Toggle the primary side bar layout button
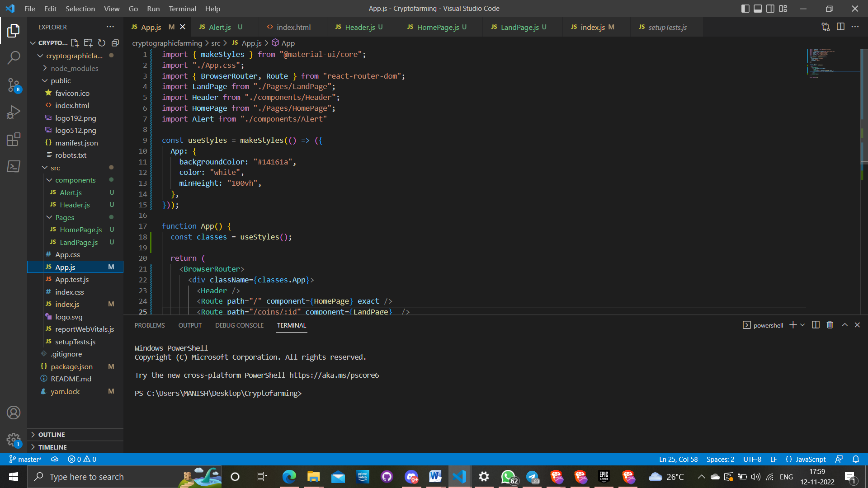The image size is (868, 488). (745, 9)
